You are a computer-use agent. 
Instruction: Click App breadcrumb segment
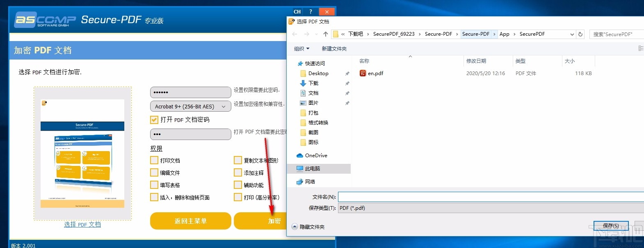505,34
